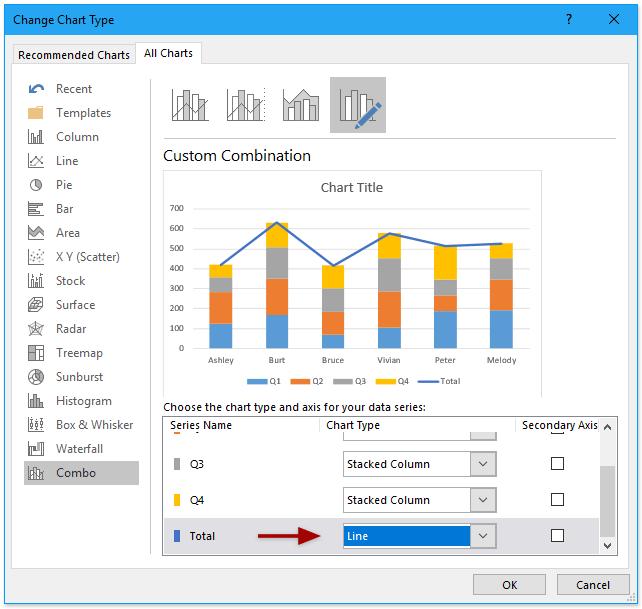Enable Secondary Axis for Total series

pyautogui.click(x=557, y=536)
